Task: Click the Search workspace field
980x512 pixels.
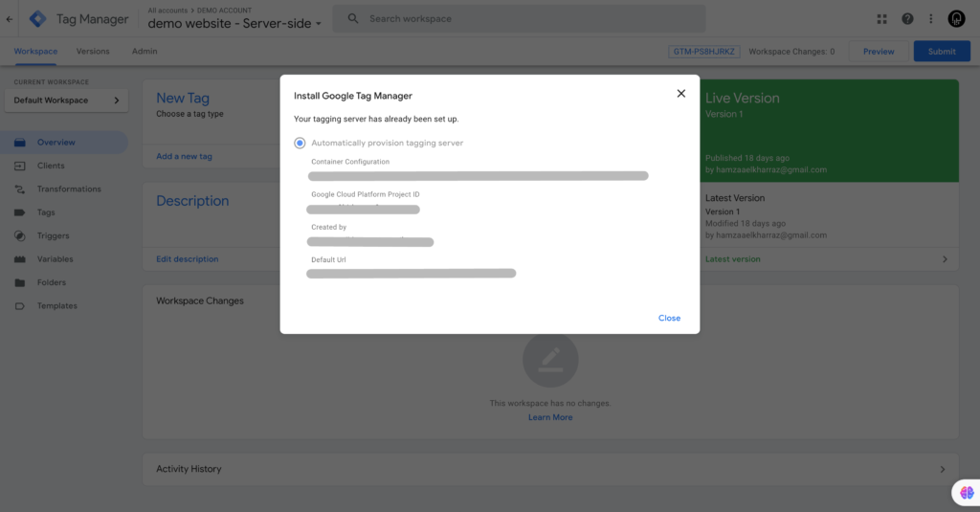Action: click(x=519, y=19)
